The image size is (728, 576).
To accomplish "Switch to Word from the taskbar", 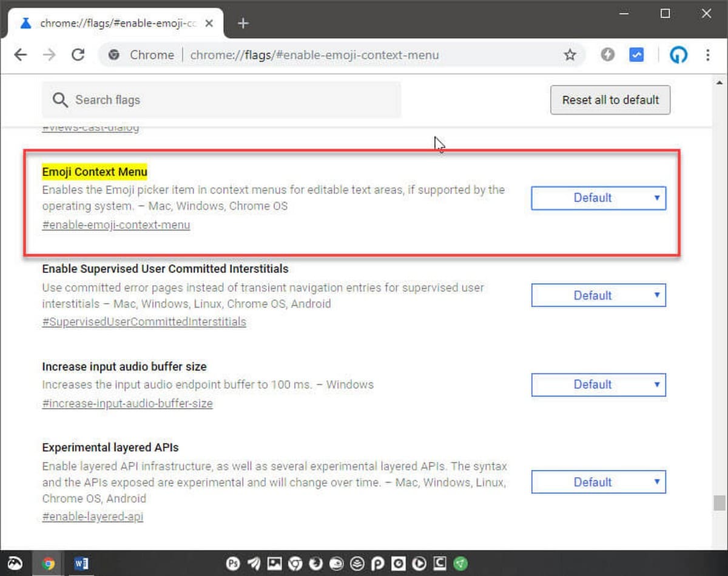I will (x=81, y=564).
